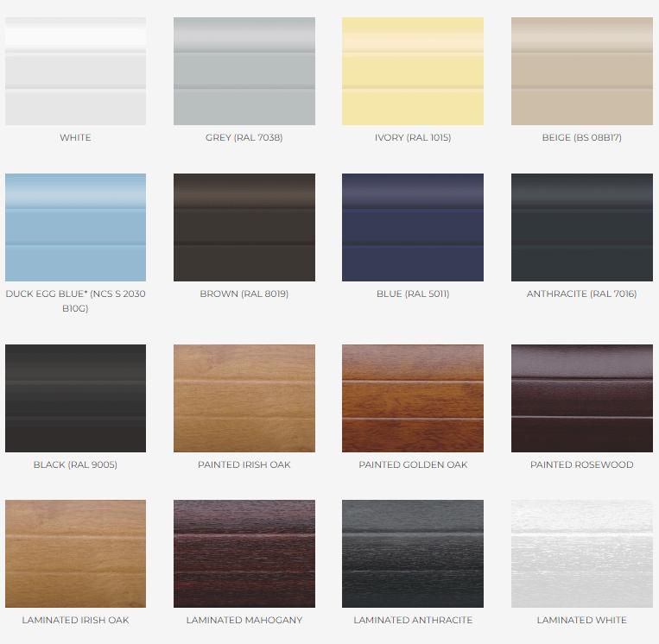Pick the Laminated Anthracite swatch
659x644 pixels.
[413, 553]
